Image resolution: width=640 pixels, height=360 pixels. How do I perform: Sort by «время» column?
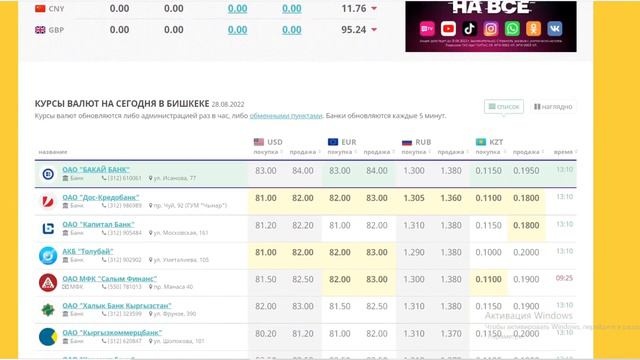click(565, 152)
